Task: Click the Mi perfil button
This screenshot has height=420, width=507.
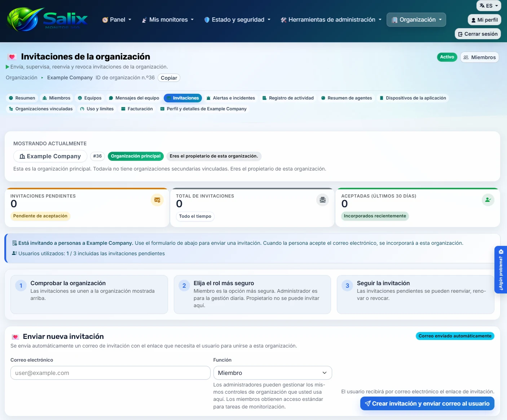Action: coord(484,20)
